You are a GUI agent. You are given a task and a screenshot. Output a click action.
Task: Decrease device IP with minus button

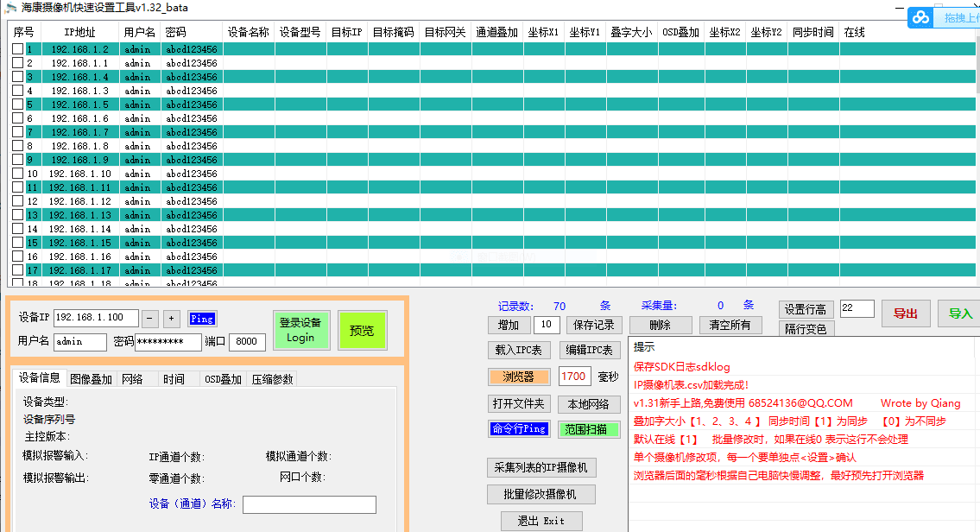tap(150, 318)
